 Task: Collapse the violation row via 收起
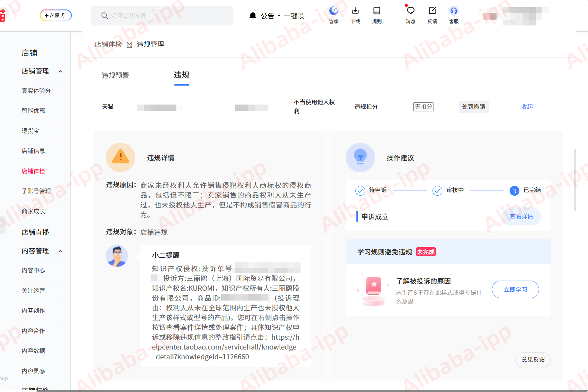pyautogui.click(x=527, y=107)
